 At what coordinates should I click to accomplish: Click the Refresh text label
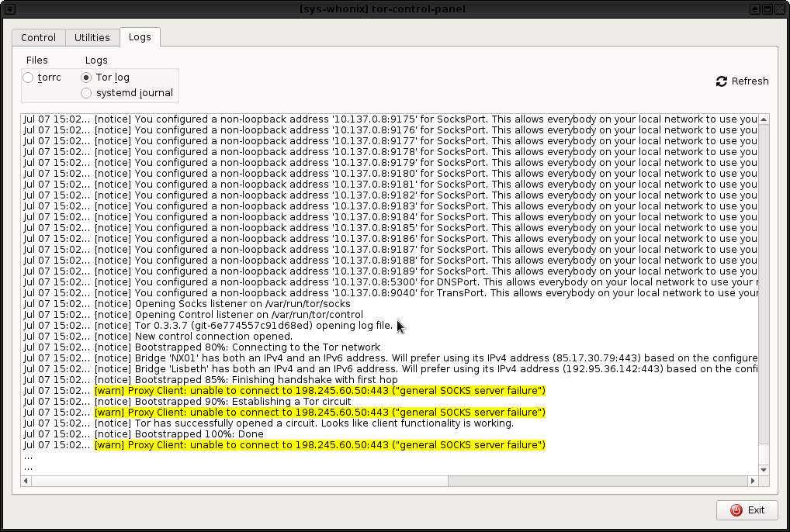click(750, 81)
